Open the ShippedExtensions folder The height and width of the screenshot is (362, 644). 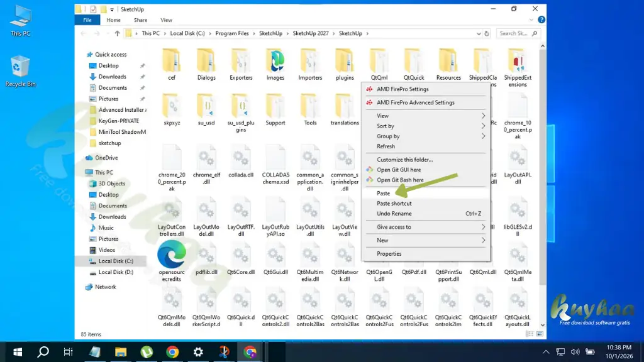[x=518, y=68]
